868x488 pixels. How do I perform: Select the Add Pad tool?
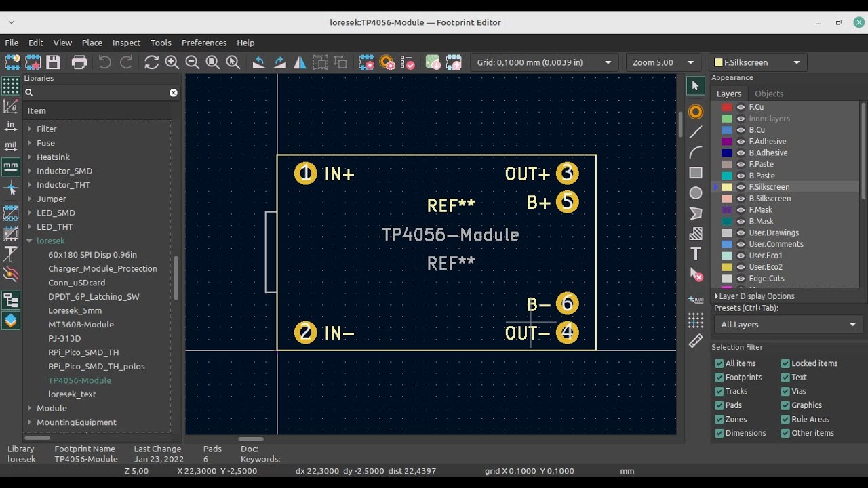click(x=696, y=111)
